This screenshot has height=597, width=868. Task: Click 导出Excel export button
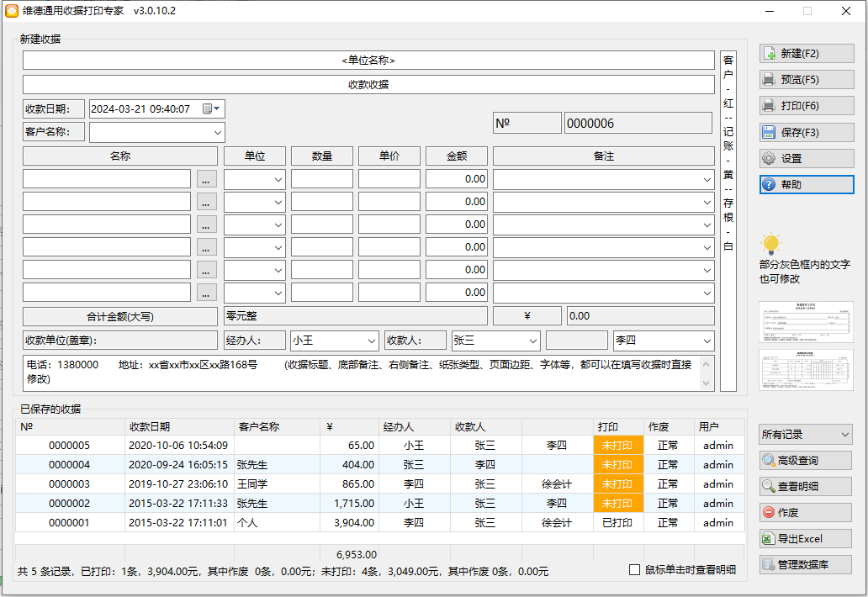pos(805,539)
